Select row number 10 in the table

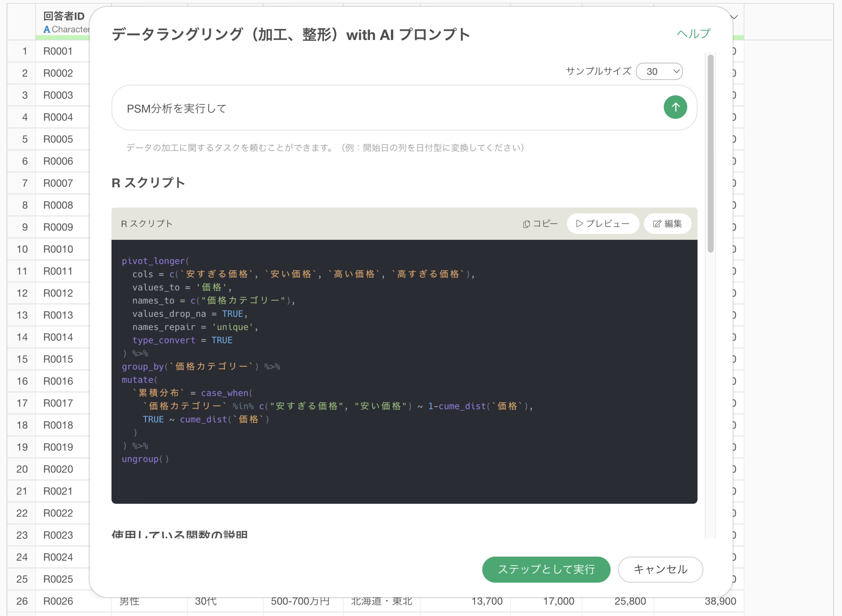click(22, 249)
